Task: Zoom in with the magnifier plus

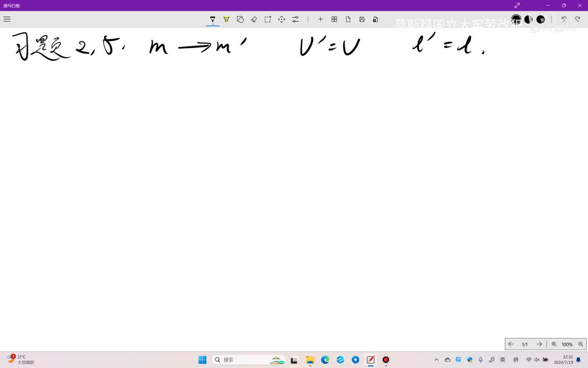Action: 554,344
